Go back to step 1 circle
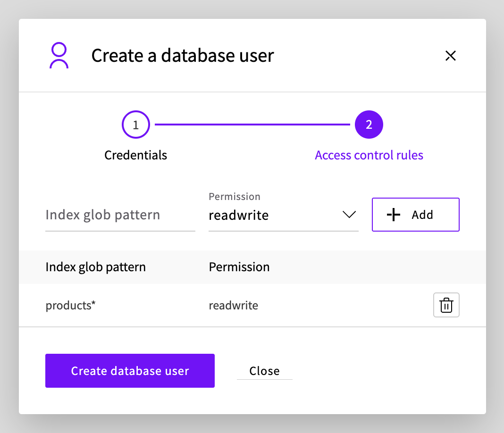This screenshot has width=504, height=433. [x=135, y=125]
